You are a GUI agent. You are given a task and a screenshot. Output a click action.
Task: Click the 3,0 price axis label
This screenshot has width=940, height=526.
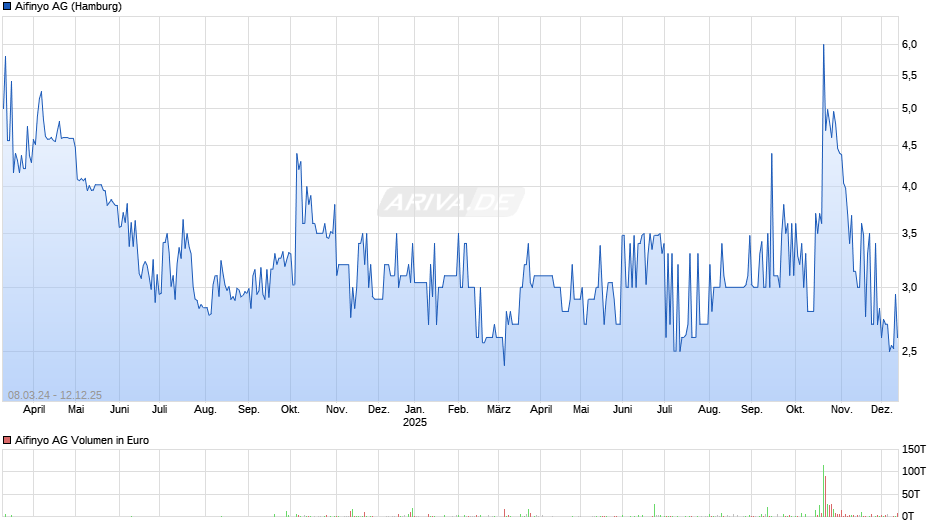coord(909,288)
